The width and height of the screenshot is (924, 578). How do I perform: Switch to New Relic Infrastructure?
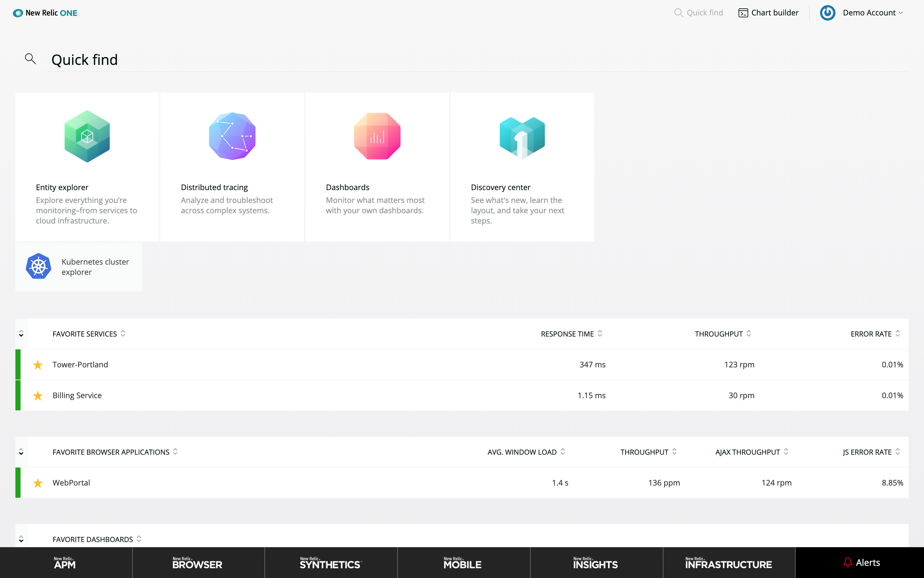coord(729,563)
